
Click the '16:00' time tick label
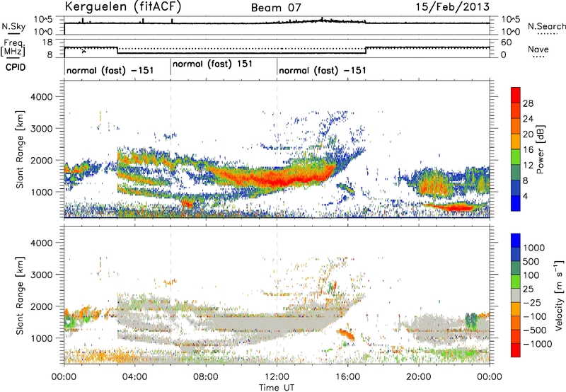click(x=347, y=377)
